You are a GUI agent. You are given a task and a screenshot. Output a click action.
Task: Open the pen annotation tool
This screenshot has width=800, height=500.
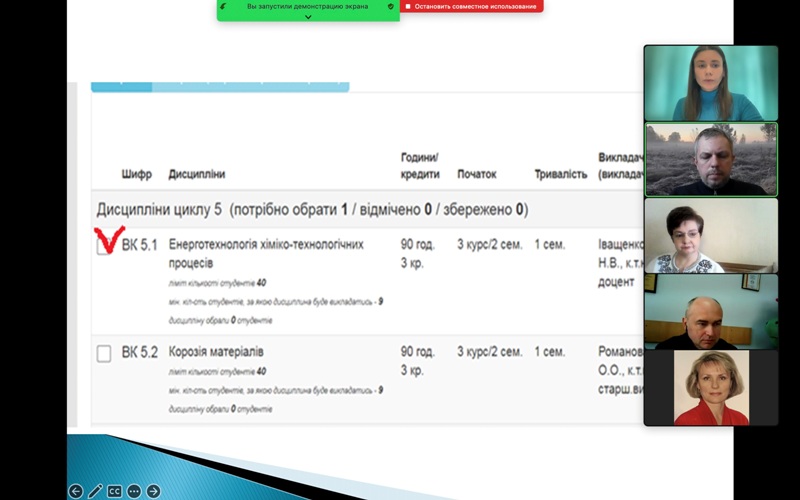pos(95,491)
